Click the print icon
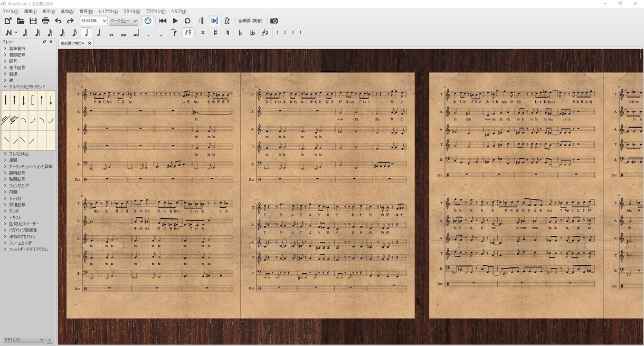Image resolution: width=644 pixels, height=346 pixels. 45,21
